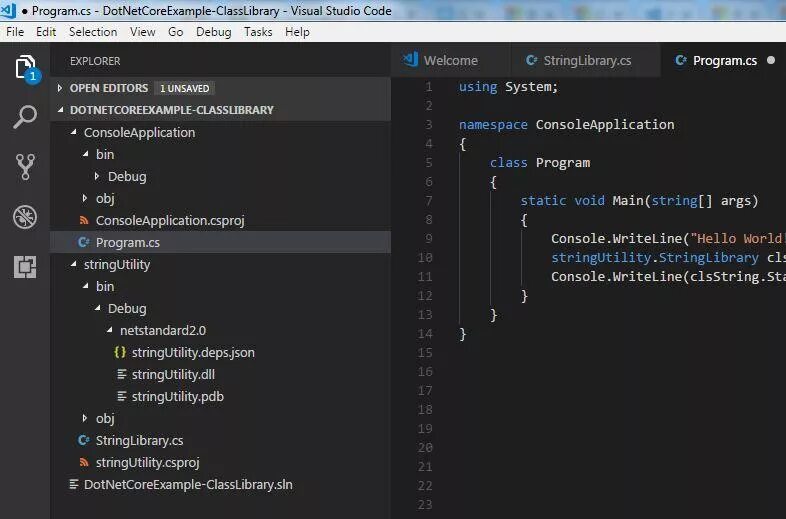This screenshot has width=786, height=519.
Task: Open DotNetCoreExample-ClassLibrary.sln file
Action: tap(221, 484)
